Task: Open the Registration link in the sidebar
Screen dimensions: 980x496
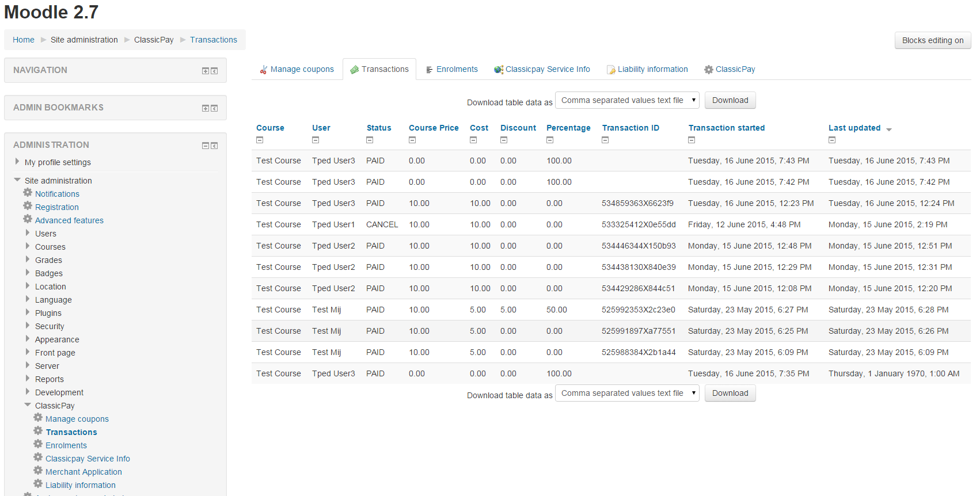Action: [57, 207]
